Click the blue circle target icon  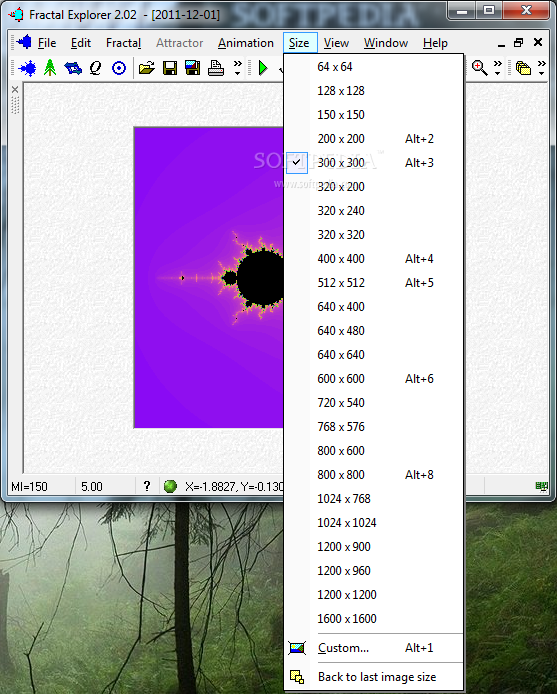[x=119, y=68]
